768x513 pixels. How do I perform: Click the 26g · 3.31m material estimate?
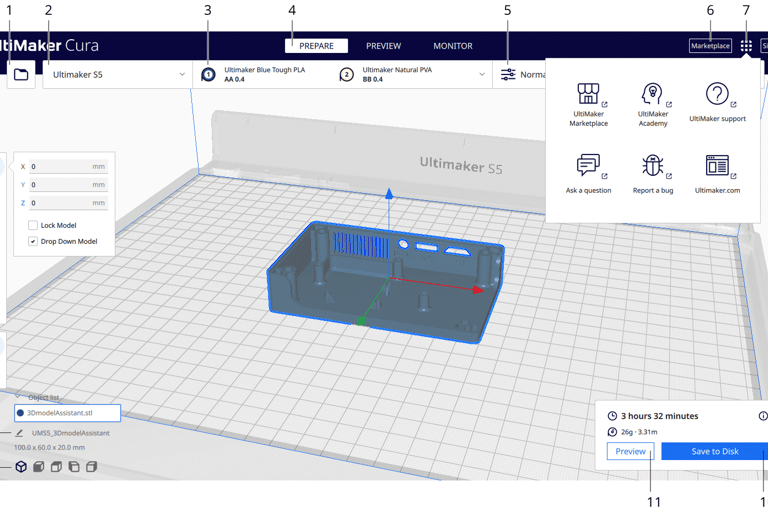click(639, 432)
